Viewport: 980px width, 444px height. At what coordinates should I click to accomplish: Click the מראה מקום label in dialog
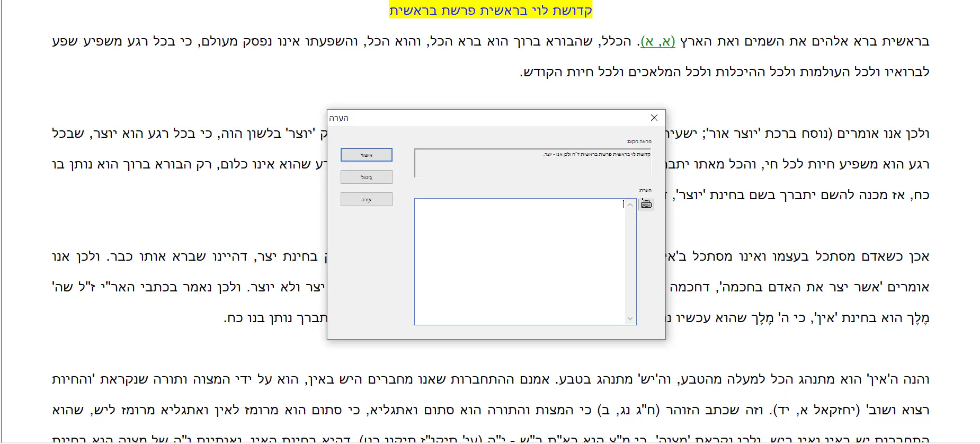coord(639,141)
